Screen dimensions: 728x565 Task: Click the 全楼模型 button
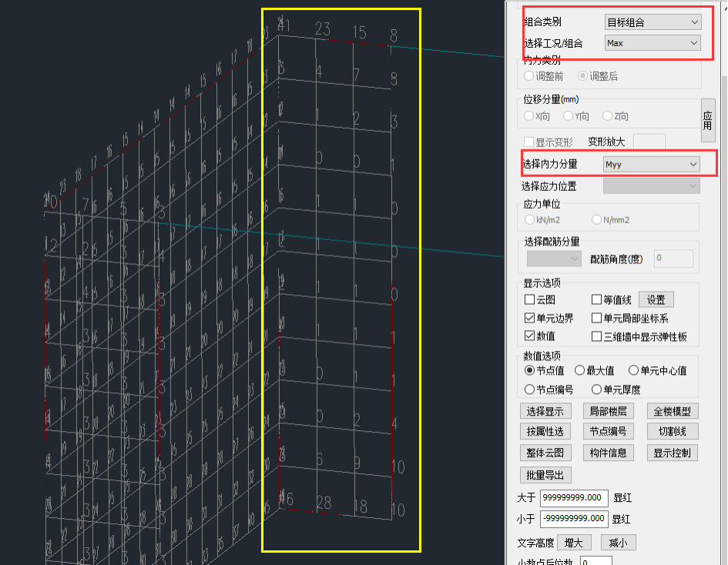coord(673,412)
